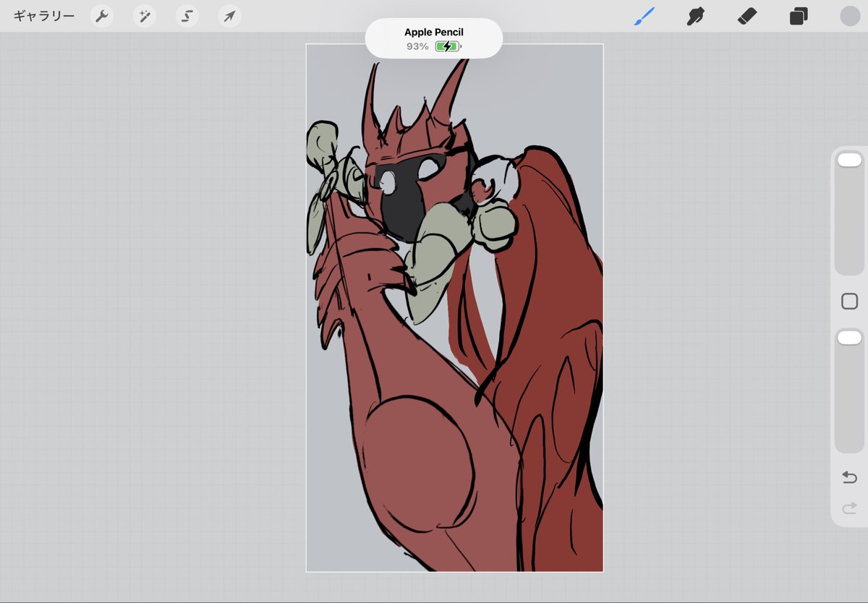868x603 pixels.
Task: Tap the Apple Pencil battery notification
Action: (434, 38)
